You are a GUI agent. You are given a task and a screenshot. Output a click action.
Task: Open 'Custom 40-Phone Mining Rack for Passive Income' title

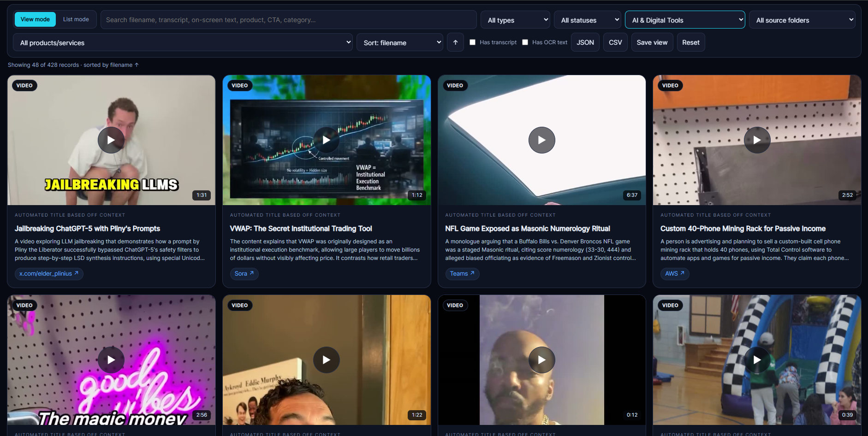click(743, 229)
